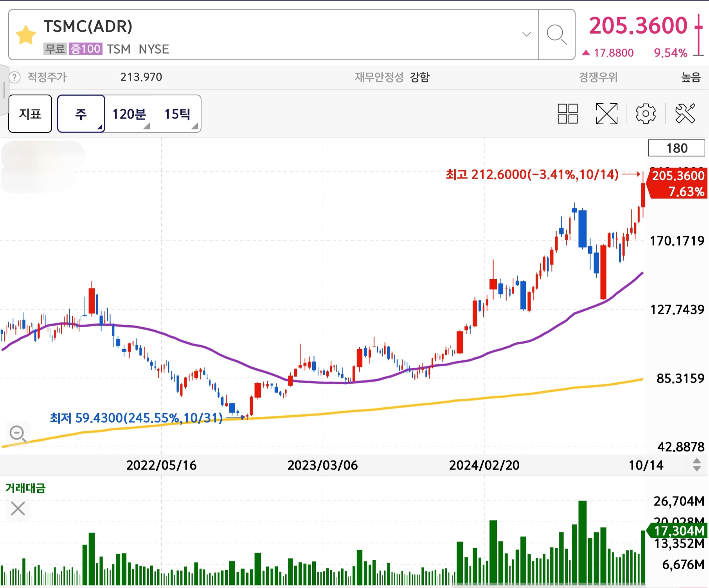Viewport: 709px width, 588px height.
Task: Select the 120분 minute interval tab
Action: pyautogui.click(x=129, y=114)
